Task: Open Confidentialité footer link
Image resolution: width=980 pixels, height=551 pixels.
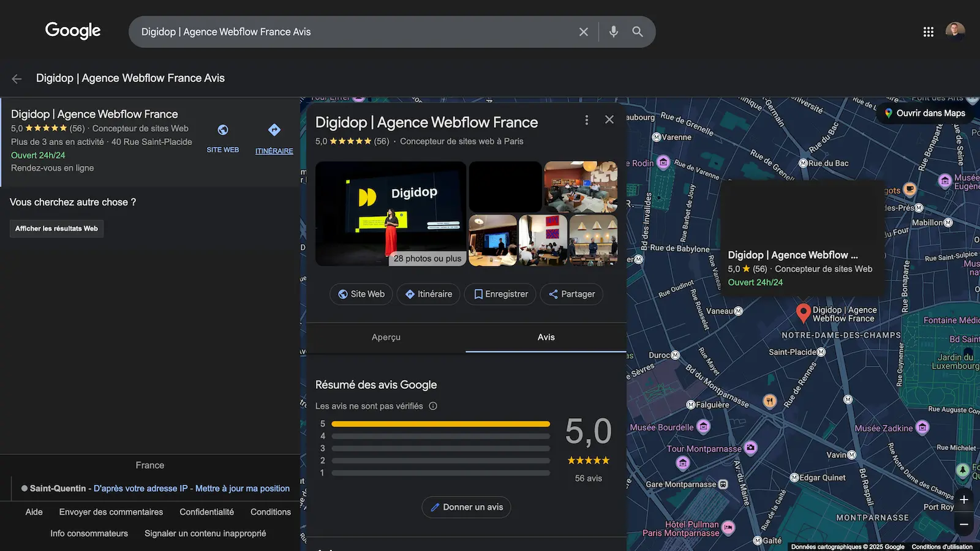Action: click(x=207, y=512)
